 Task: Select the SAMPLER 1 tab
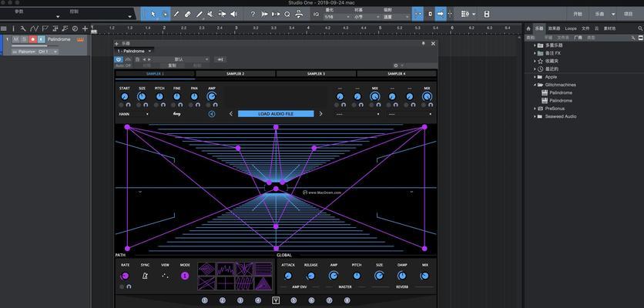click(x=155, y=74)
